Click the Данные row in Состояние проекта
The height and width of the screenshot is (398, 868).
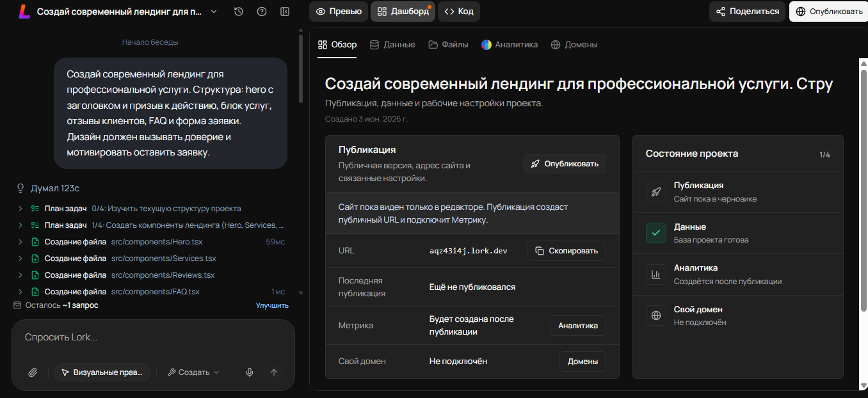(x=737, y=234)
